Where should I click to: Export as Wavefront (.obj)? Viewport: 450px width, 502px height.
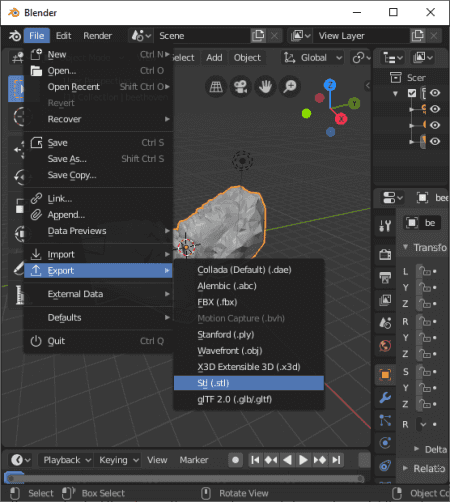pyautogui.click(x=249, y=351)
